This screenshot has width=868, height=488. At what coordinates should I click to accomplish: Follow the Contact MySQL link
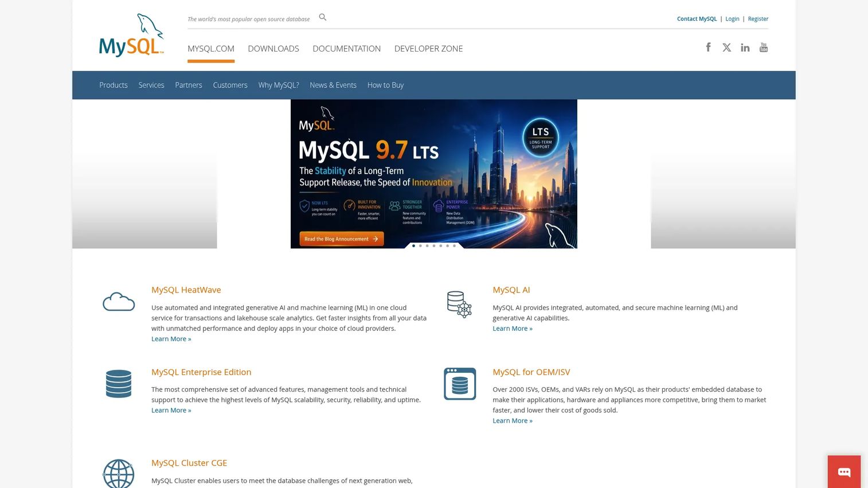(x=697, y=19)
